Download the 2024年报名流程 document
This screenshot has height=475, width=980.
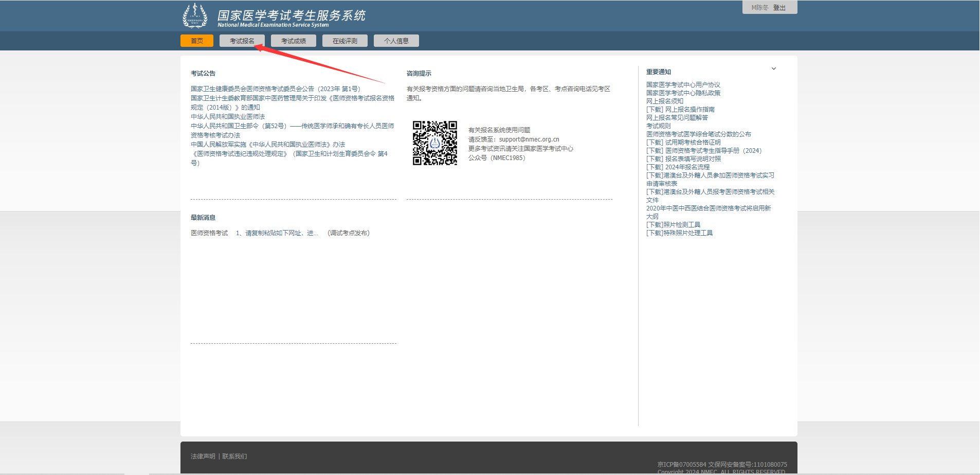(x=678, y=167)
